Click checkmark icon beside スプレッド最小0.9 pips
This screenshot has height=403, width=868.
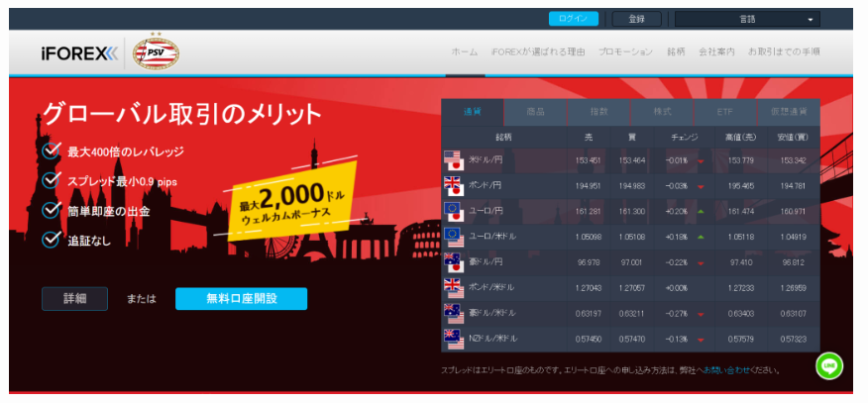[x=51, y=180]
